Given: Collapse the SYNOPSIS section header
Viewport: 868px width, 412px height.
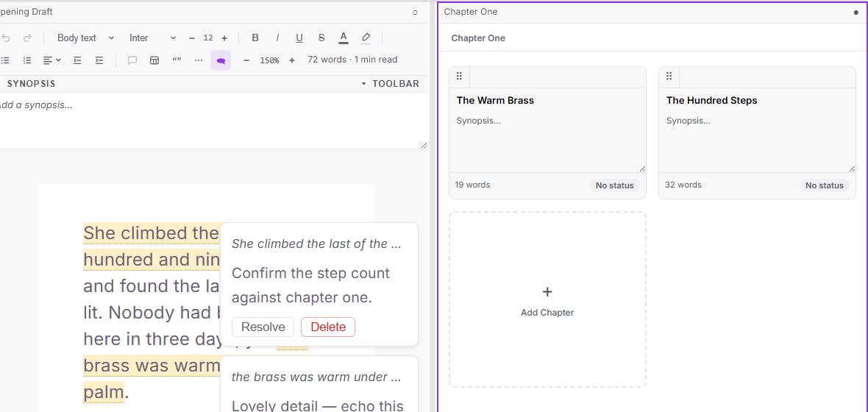Looking at the screenshot, I should 31,84.
